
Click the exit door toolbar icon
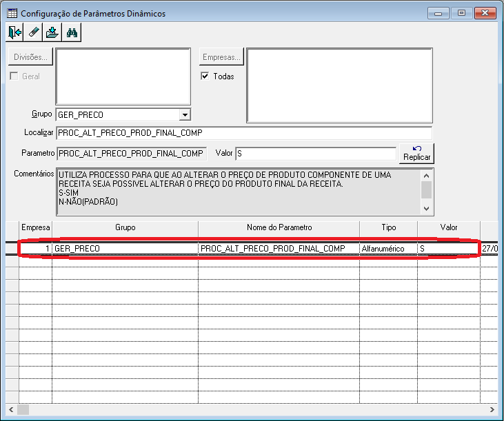click(14, 32)
